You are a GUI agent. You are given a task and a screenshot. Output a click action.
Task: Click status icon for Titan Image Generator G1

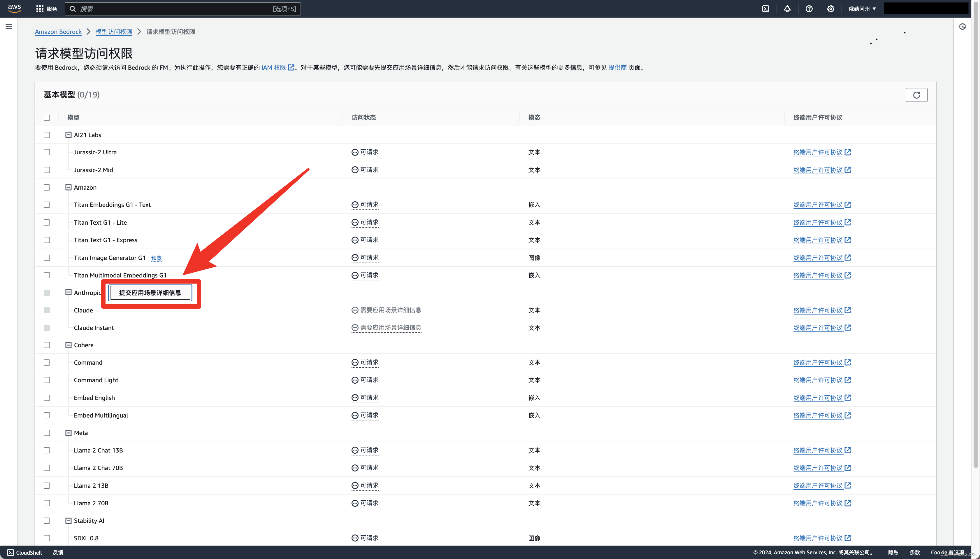pos(355,258)
